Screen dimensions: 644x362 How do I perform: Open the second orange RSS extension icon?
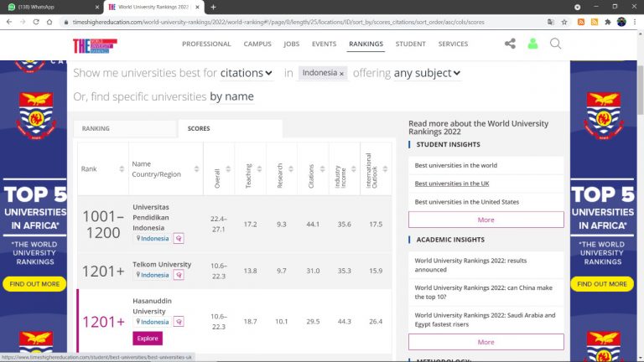[x=595, y=22]
